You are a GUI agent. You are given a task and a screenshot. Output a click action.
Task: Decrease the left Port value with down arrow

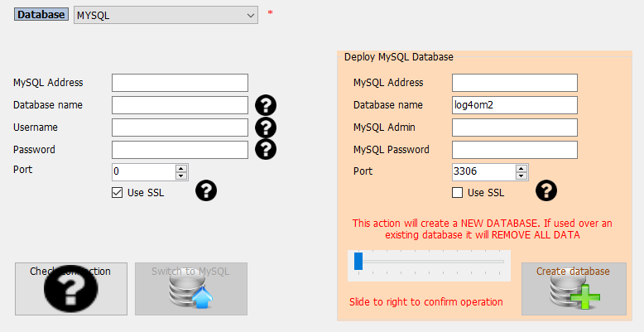point(181,176)
